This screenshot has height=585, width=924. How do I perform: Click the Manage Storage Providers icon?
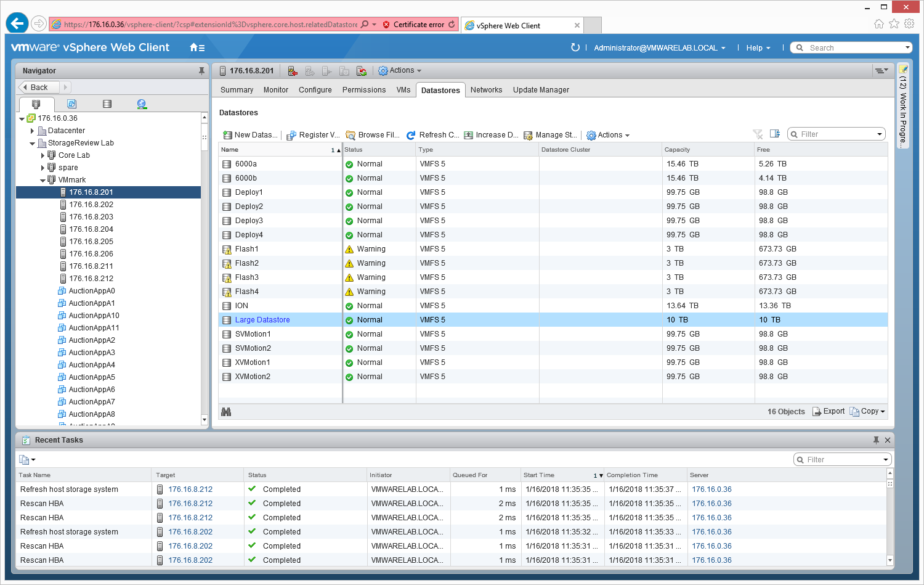pyautogui.click(x=528, y=135)
